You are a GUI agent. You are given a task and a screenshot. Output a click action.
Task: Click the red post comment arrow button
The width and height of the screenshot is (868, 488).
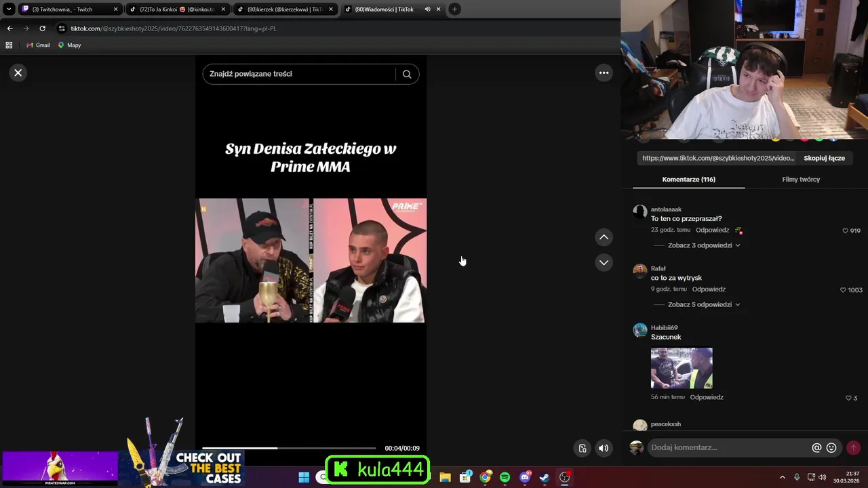pos(853,448)
